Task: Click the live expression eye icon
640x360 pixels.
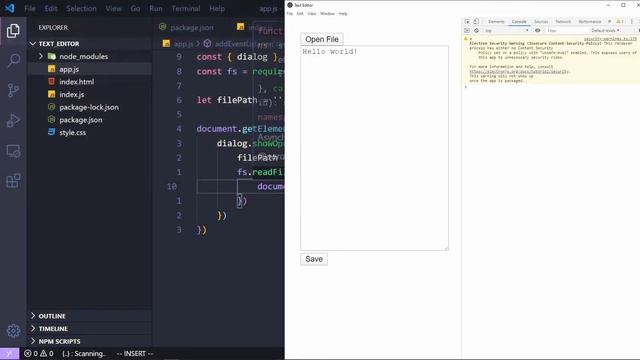Action: coord(538,31)
